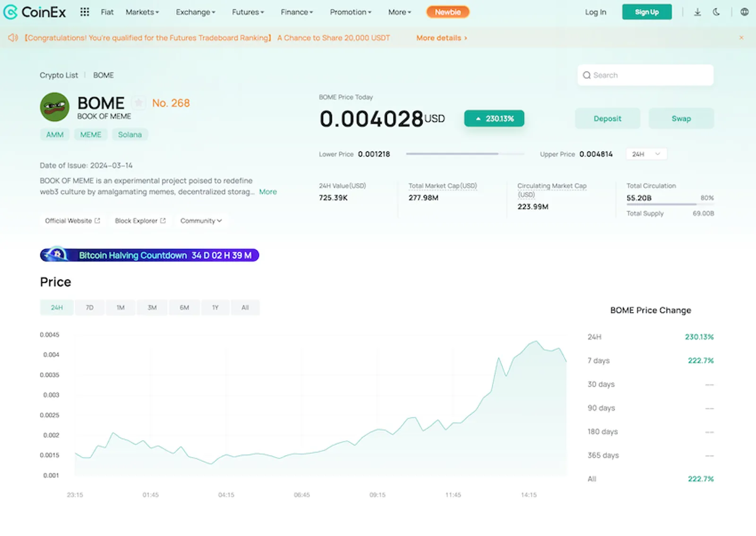Focus the Search input field
The width and height of the screenshot is (756, 536).
645,75
